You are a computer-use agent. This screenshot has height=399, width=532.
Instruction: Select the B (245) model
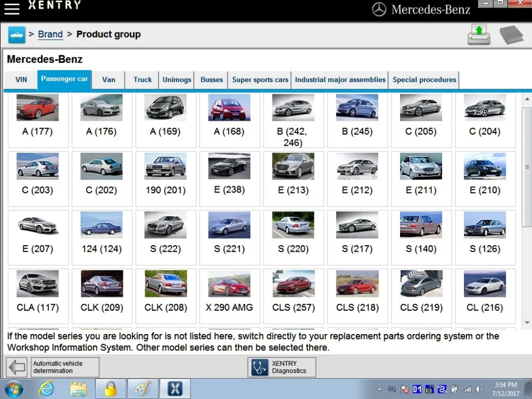click(358, 120)
